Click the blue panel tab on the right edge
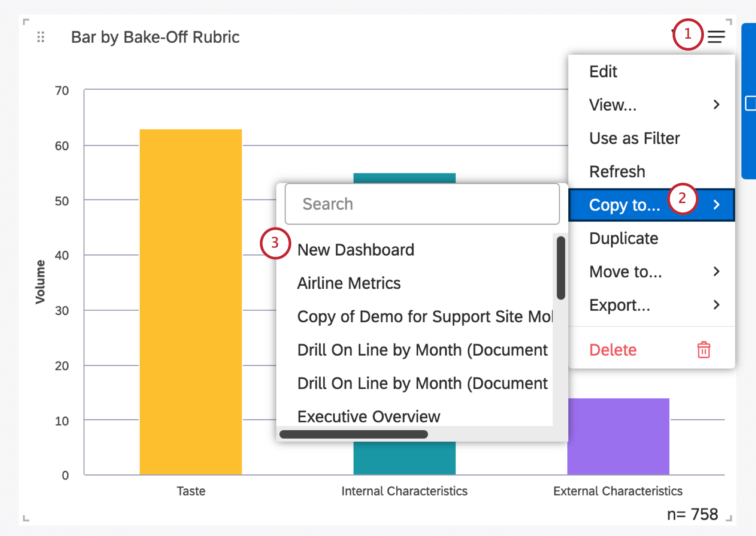Image resolution: width=756 pixels, height=536 pixels. (x=748, y=102)
